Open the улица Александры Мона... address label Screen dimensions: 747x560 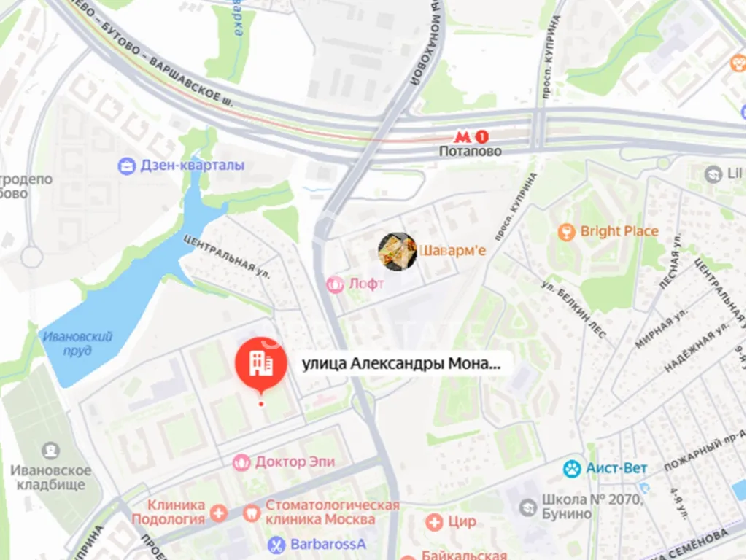[402, 364]
